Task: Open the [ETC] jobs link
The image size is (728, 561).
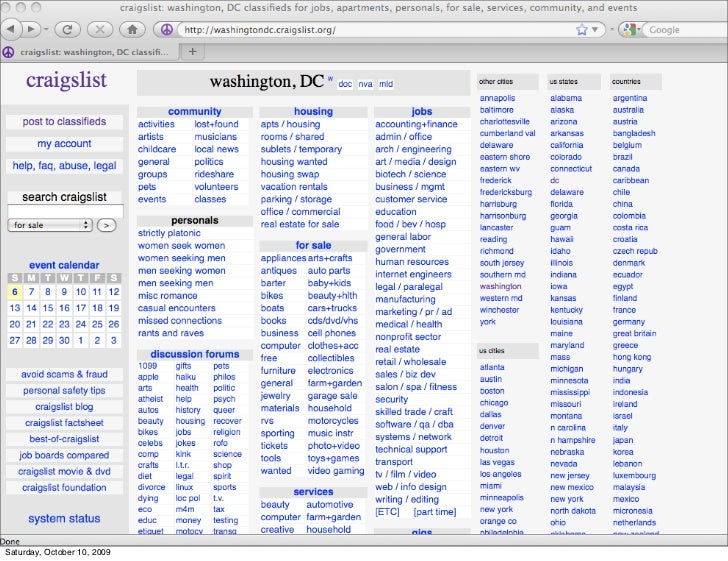Action: point(387,512)
